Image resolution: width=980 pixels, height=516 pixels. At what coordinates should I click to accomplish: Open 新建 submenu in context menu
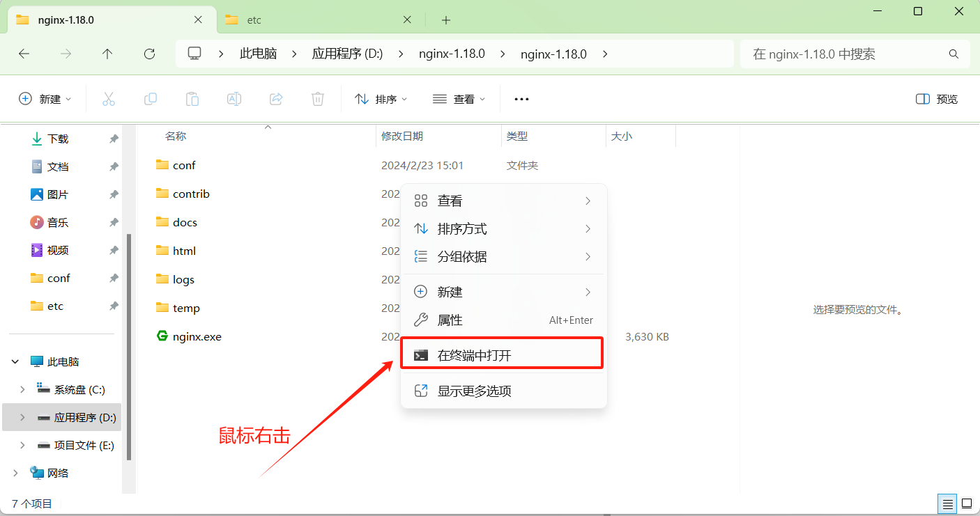[503, 292]
